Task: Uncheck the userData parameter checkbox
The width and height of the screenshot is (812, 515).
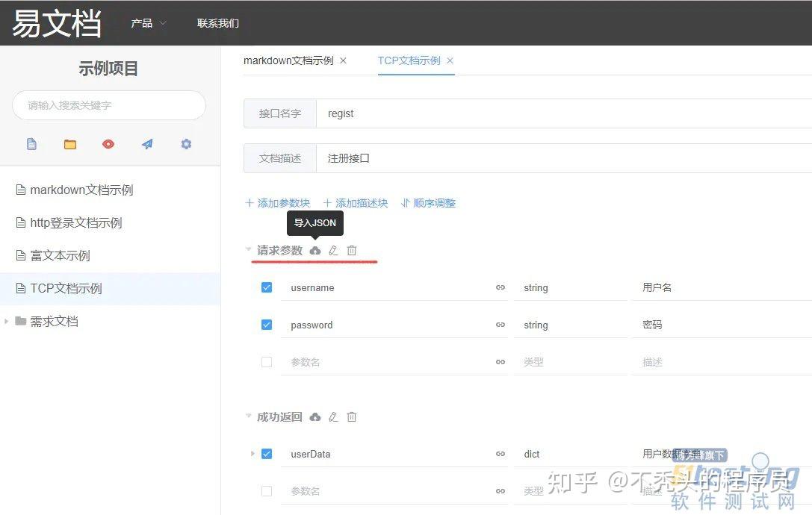Action: pyautogui.click(x=267, y=453)
